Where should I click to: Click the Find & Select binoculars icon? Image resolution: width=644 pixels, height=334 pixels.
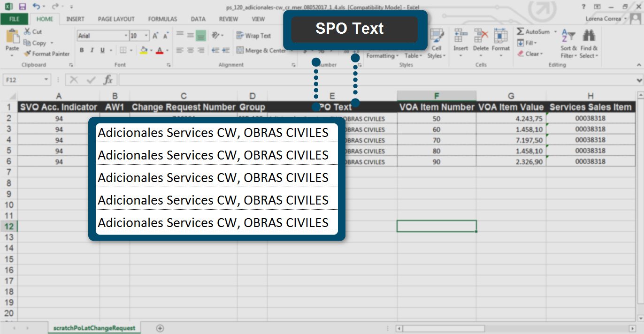pyautogui.click(x=589, y=37)
